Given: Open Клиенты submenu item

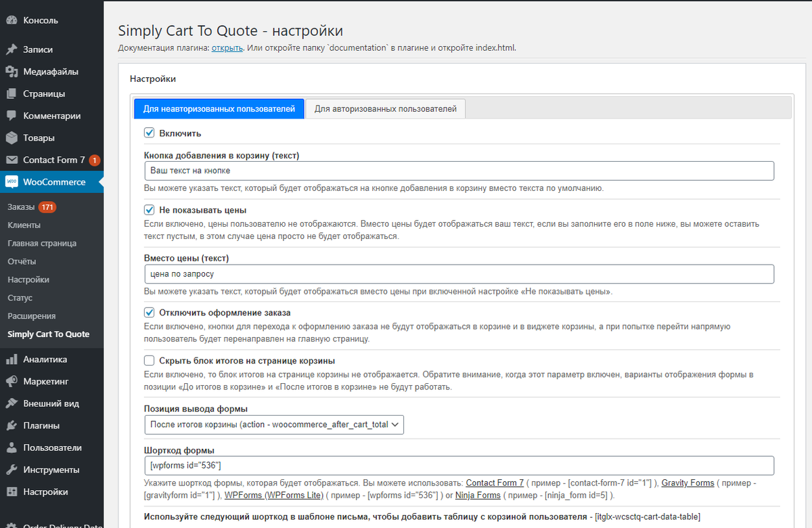Looking at the screenshot, I should point(24,225).
